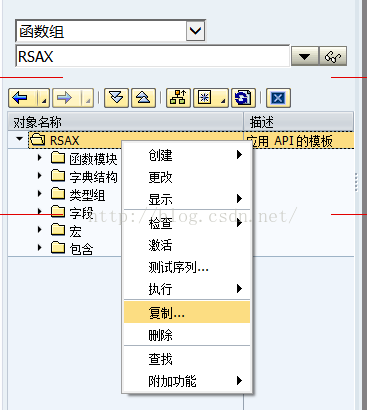Open the 附加功能 submenu
Image resolution: width=367 pixels, height=410 pixels.
[x=187, y=381]
